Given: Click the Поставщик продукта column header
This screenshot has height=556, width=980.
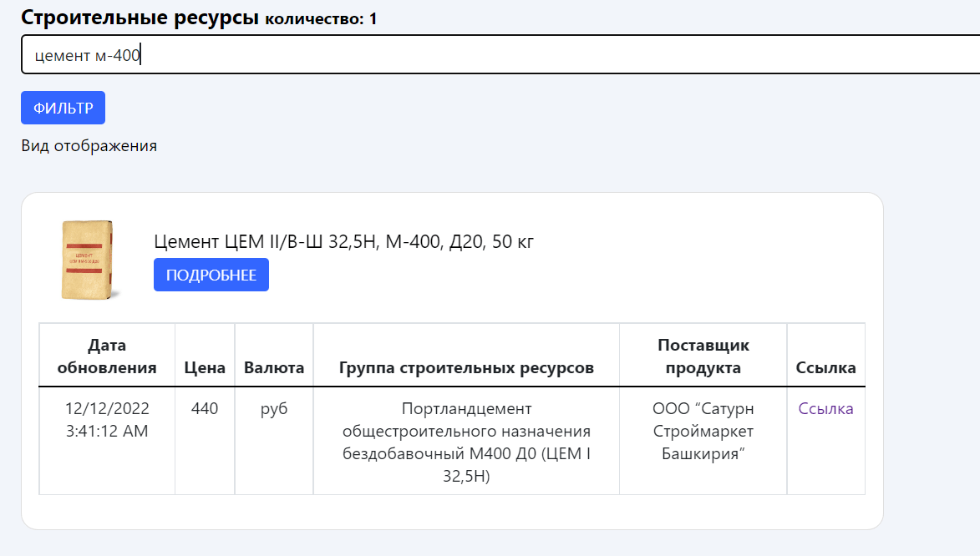Looking at the screenshot, I should (x=703, y=356).
